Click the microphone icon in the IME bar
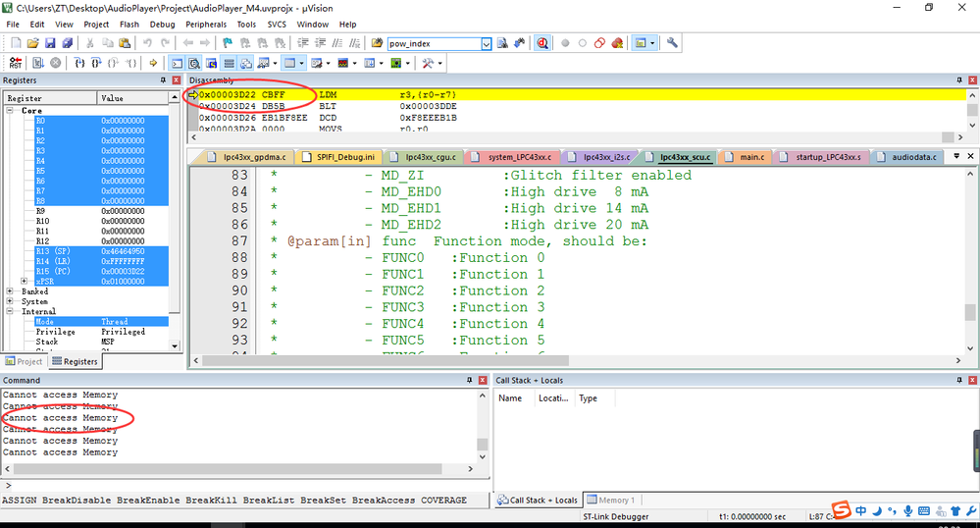980x528 pixels. click(908, 511)
